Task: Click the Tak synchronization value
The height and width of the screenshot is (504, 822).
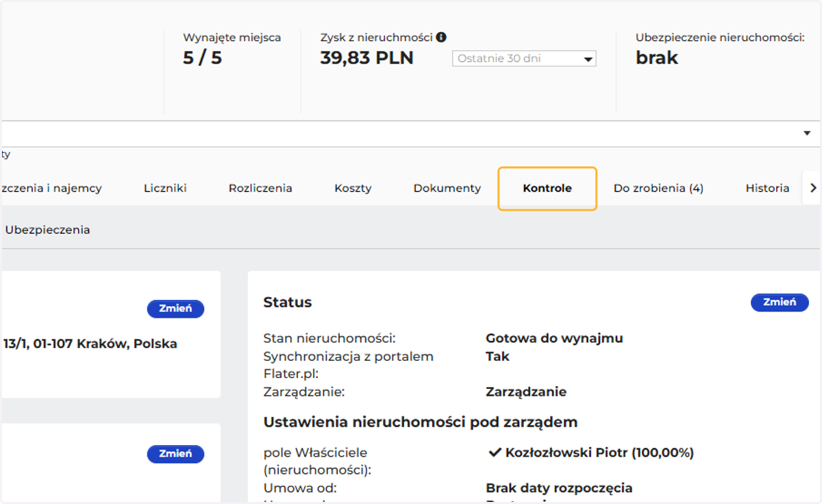Action: [497, 356]
